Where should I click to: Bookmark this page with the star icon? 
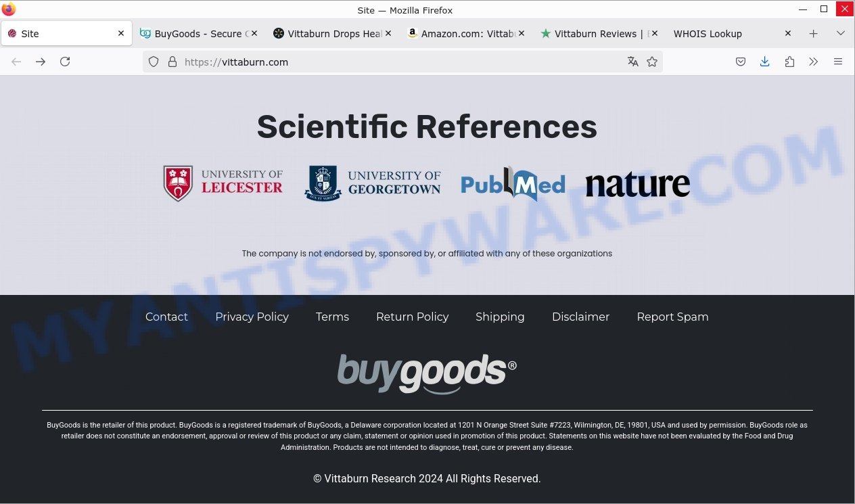pos(652,62)
